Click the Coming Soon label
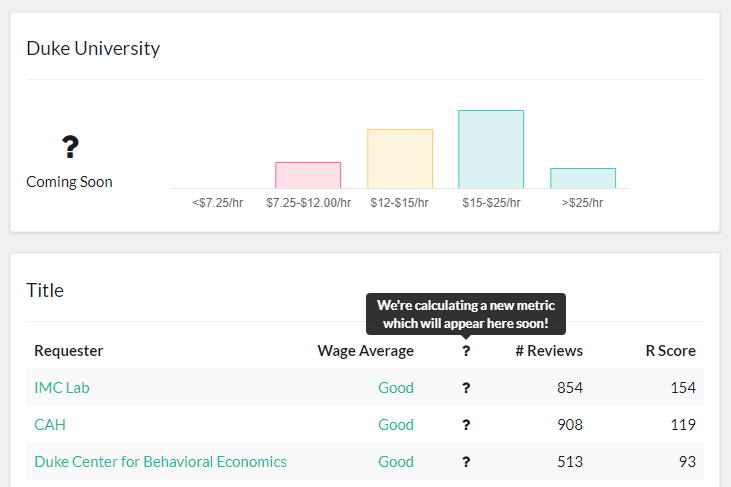This screenshot has height=487, width=731. [x=69, y=182]
